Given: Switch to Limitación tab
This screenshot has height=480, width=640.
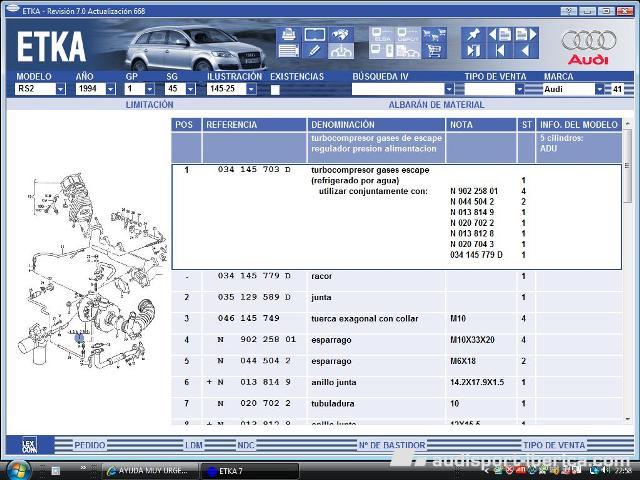Looking at the screenshot, I should pyautogui.click(x=149, y=105).
